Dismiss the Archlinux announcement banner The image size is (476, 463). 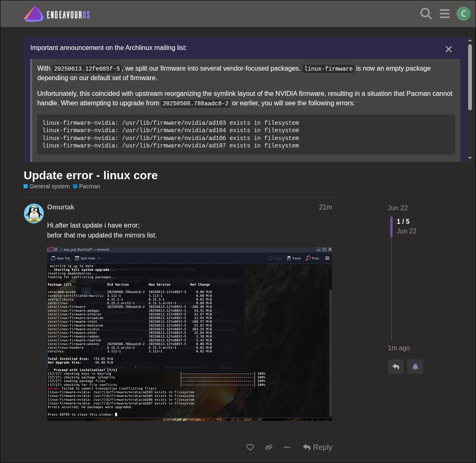tap(448, 49)
